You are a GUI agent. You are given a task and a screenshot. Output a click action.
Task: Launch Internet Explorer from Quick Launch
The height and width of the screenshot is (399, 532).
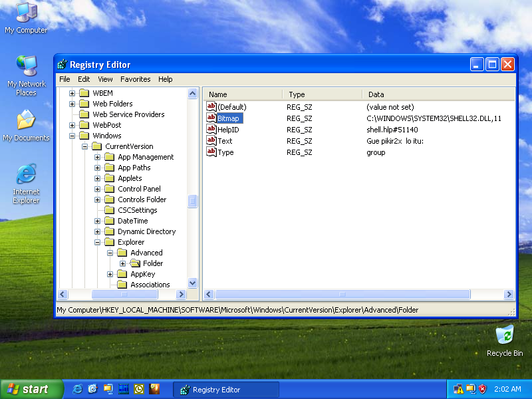click(x=77, y=389)
